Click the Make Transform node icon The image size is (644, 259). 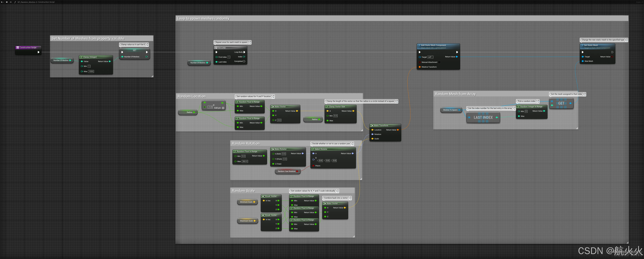click(x=372, y=126)
